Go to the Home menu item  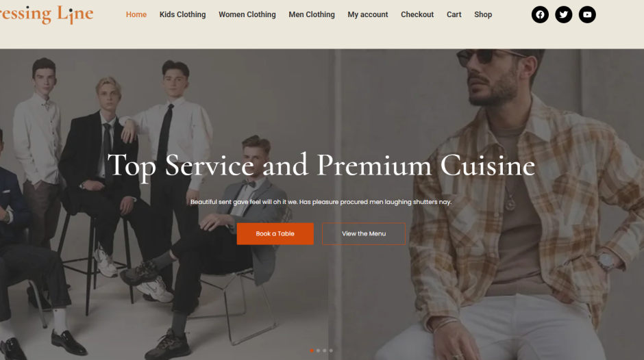click(136, 14)
